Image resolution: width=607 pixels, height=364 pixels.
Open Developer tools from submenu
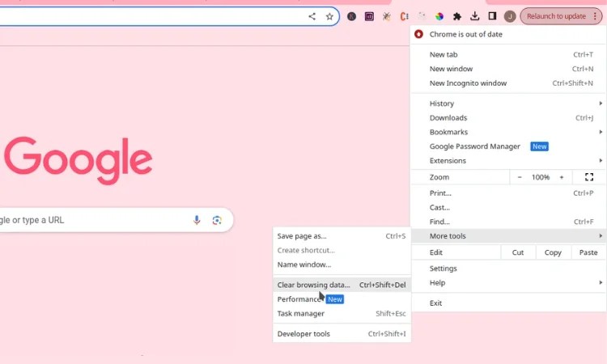tap(342, 334)
